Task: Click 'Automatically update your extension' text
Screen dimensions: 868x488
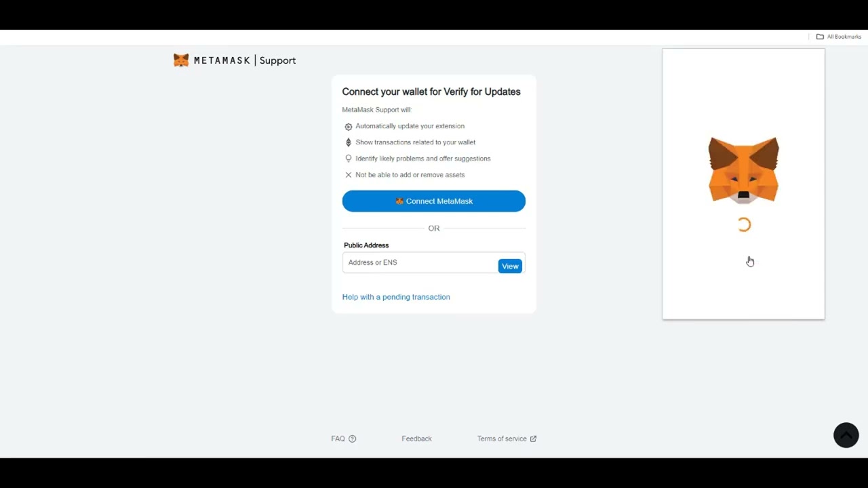Action: coord(410,126)
